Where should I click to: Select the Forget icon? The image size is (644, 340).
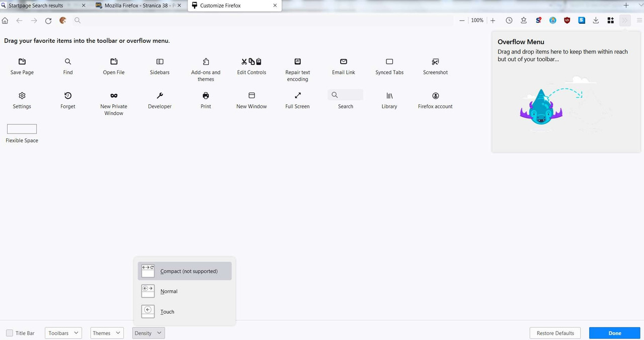point(68,95)
